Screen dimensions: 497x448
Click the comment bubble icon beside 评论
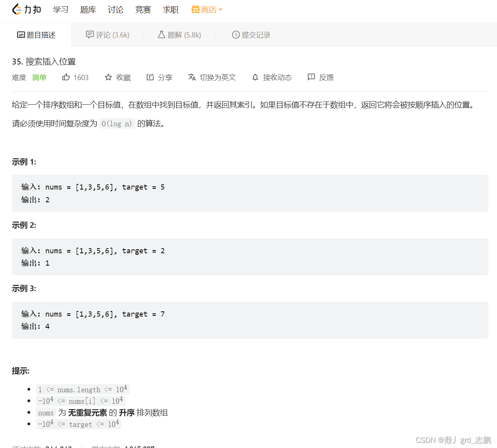[90, 35]
